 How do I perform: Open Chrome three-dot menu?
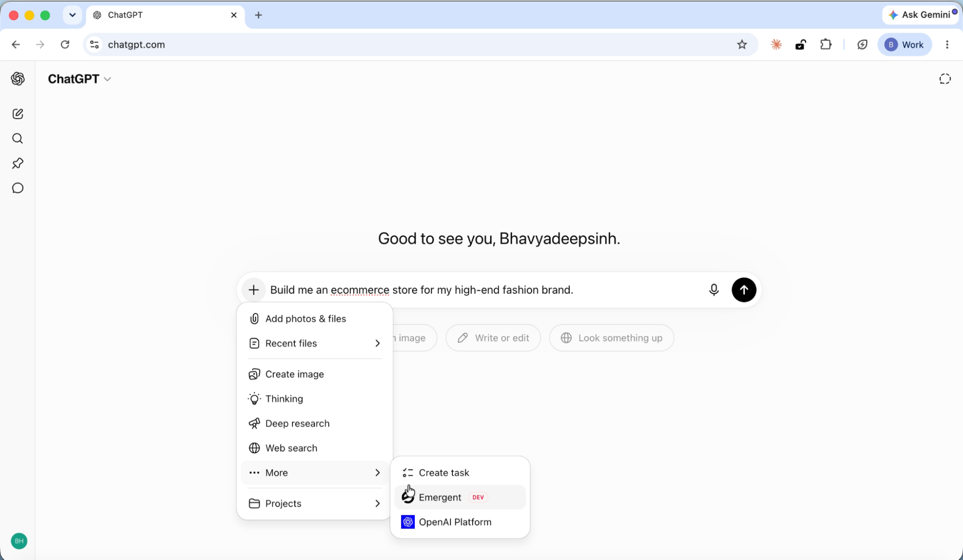[947, 44]
